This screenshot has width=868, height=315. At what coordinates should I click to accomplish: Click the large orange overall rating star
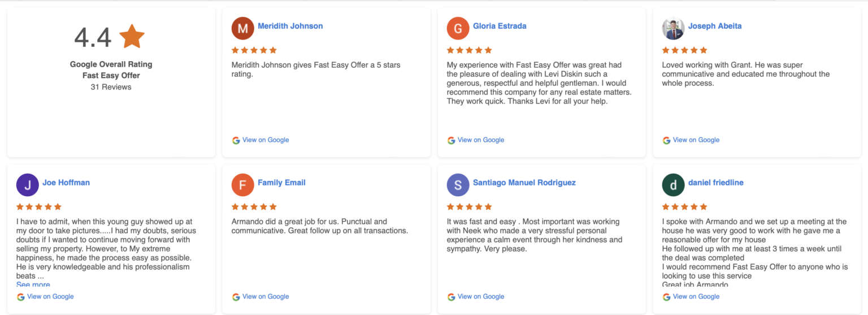pyautogui.click(x=132, y=37)
